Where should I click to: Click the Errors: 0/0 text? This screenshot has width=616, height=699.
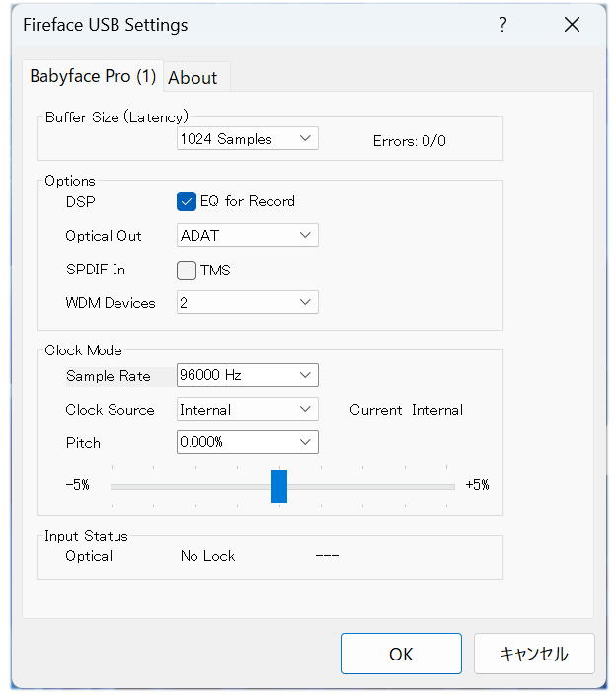[409, 141]
